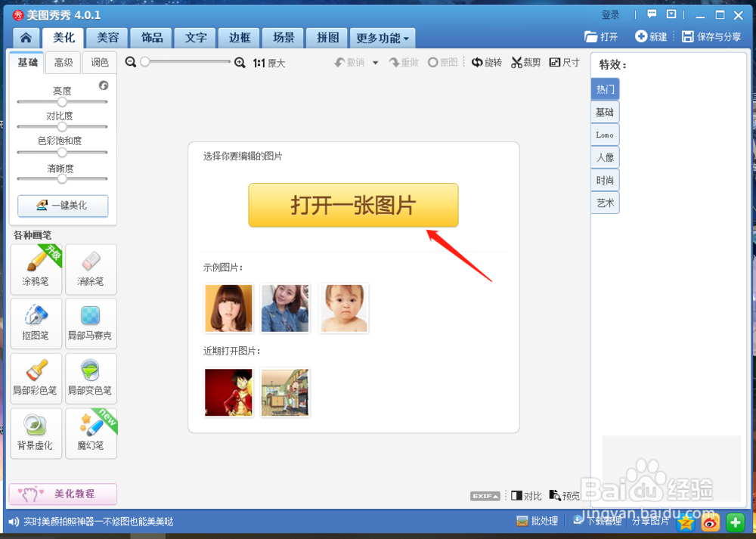756x539 pixels.
Task: Click the zoom out magnifier icon
Action: [x=130, y=62]
